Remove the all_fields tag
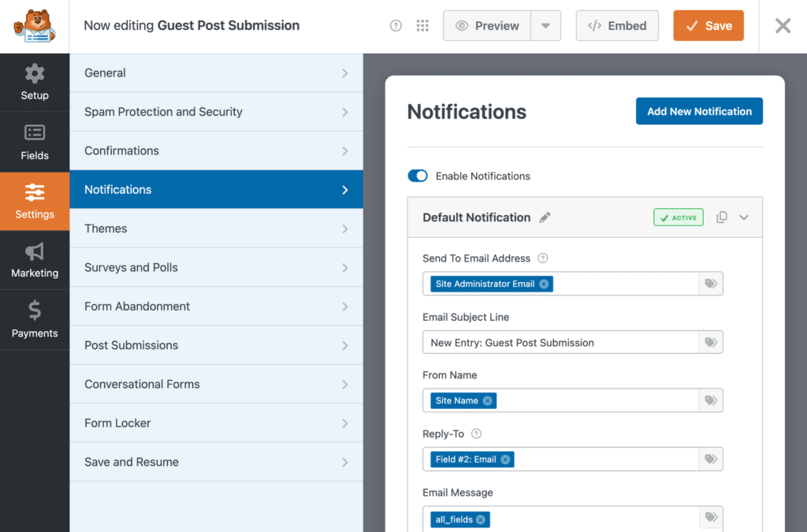This screenshot has width=807, height=532. (481, 519)
